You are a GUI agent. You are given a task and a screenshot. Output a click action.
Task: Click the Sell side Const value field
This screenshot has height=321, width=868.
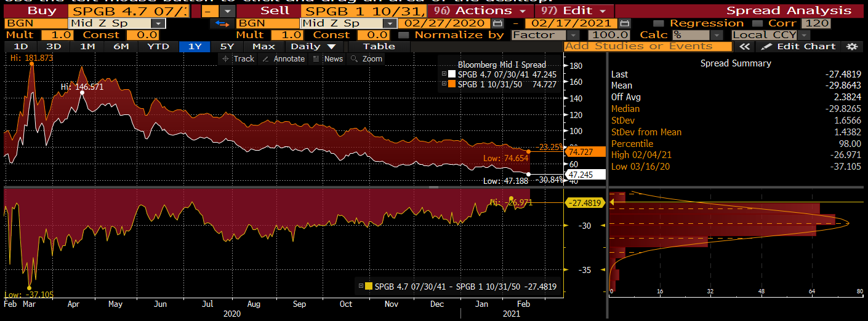(x=374, y=35)
